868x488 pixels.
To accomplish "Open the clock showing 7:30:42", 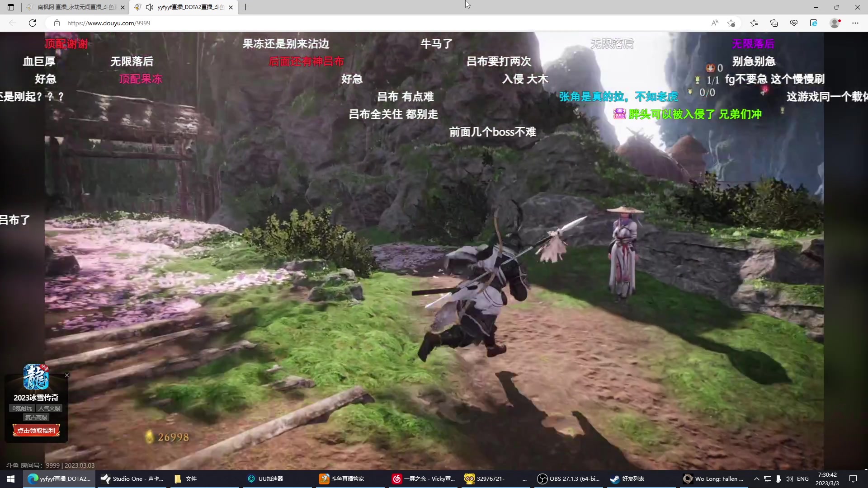I will [x=827, y=479].
